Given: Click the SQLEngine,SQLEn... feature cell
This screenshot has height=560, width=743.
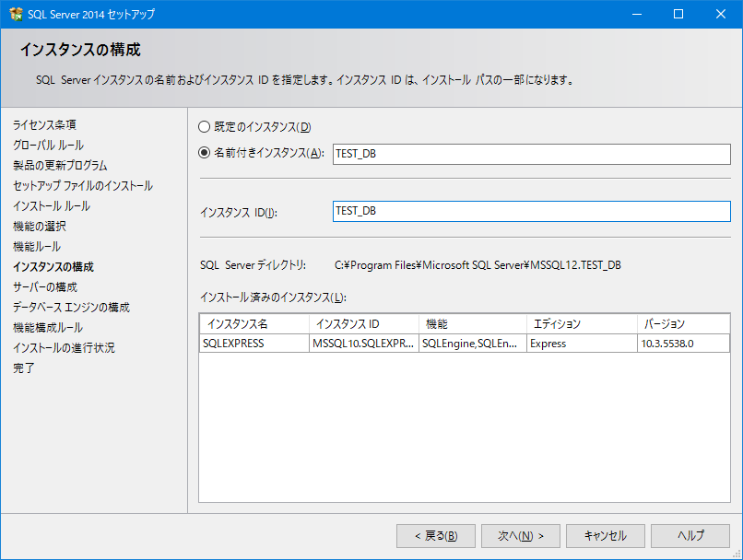Looking at the screenshot, I should click(x=473, y=344).
